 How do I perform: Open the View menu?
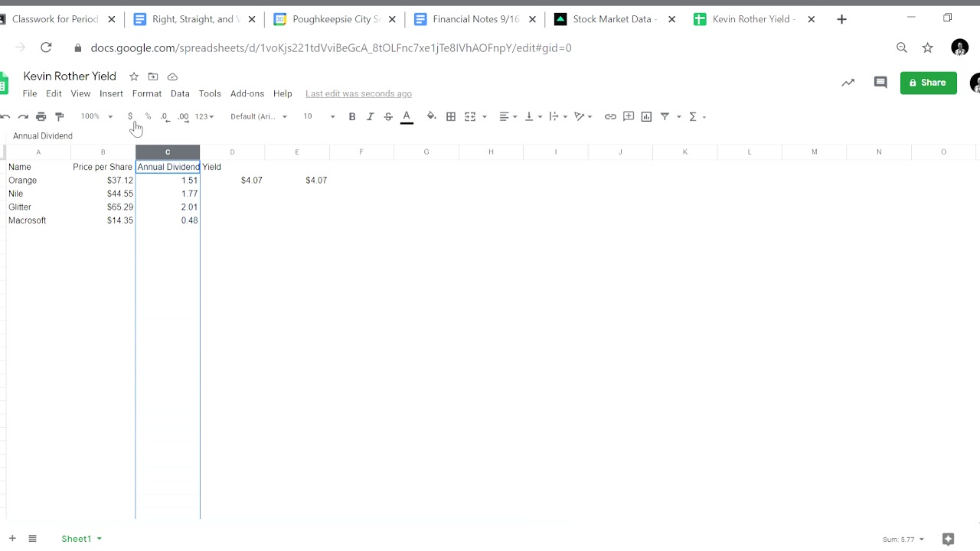[80, 93]
